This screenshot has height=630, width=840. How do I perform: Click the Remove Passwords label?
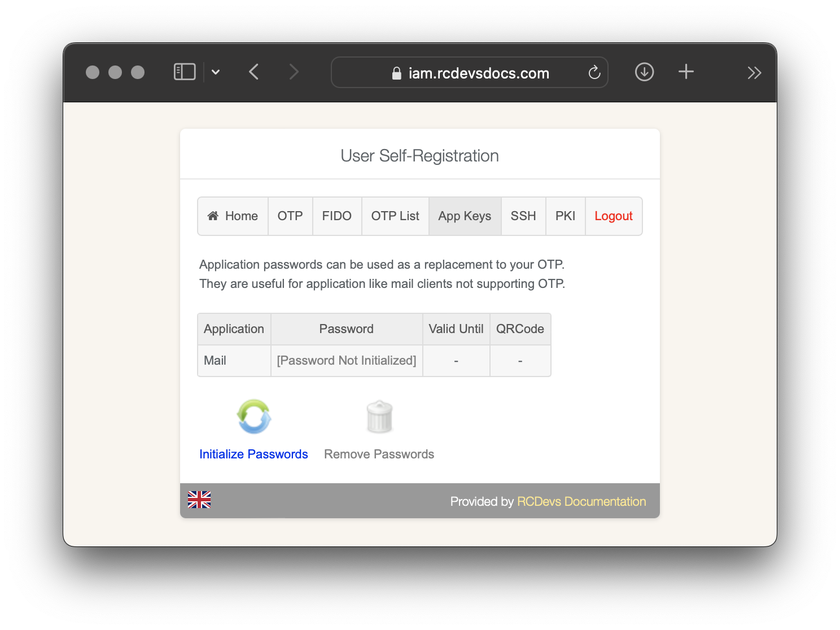[x=379, y=454]
